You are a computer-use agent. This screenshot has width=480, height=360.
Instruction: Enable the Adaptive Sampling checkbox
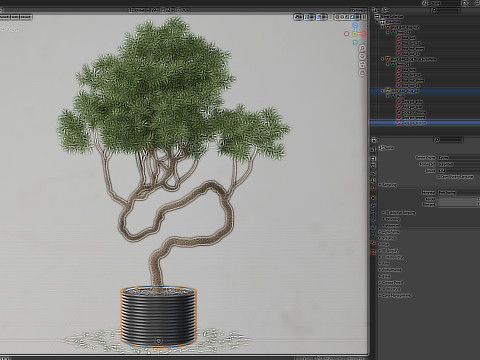387,213
